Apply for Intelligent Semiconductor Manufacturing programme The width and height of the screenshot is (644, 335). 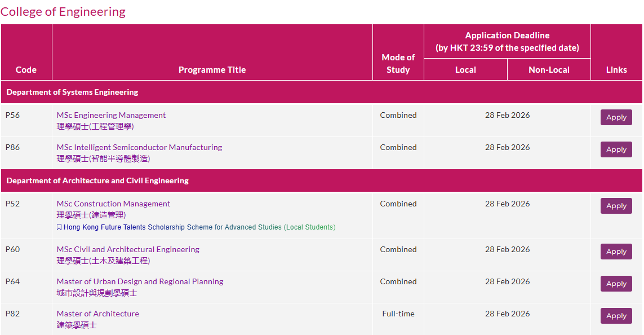coord(616,149)
